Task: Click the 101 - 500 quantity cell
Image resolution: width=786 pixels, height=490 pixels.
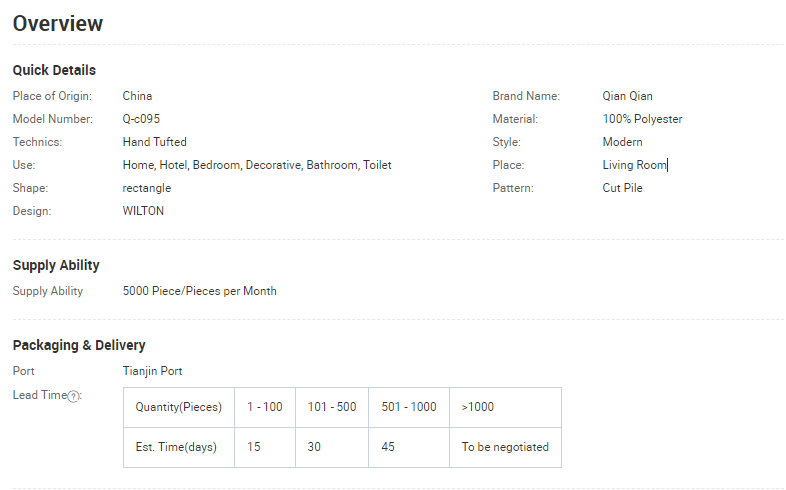Action: point(331,407)
